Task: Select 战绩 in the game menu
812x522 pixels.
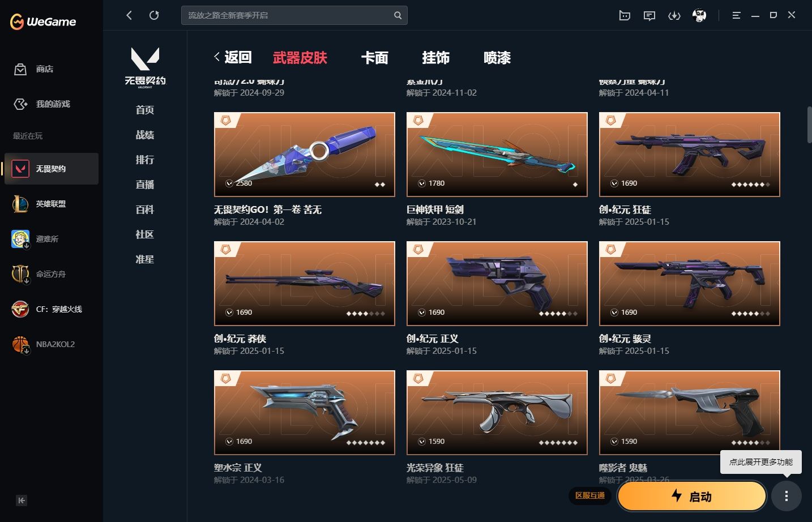Action: pos(145,135)
